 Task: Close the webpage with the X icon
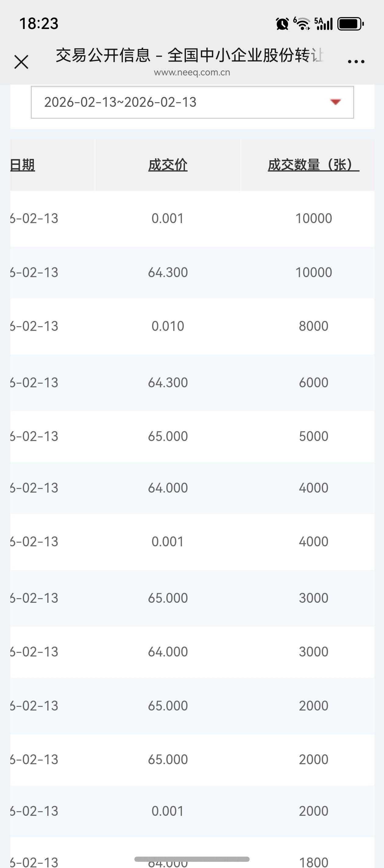point(21,62)
